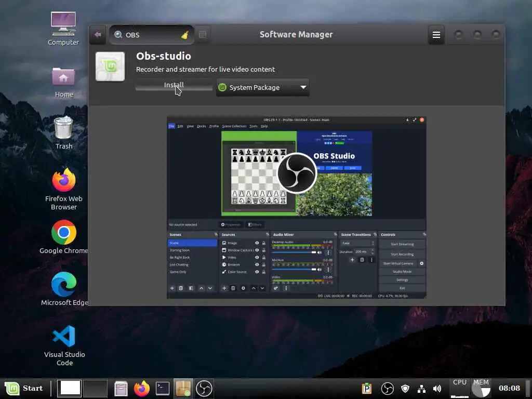Select the Microsoft Edge desktop icon
Image resolution: width=532 pixels, height=399 pixels.
[x=64, y=289]
